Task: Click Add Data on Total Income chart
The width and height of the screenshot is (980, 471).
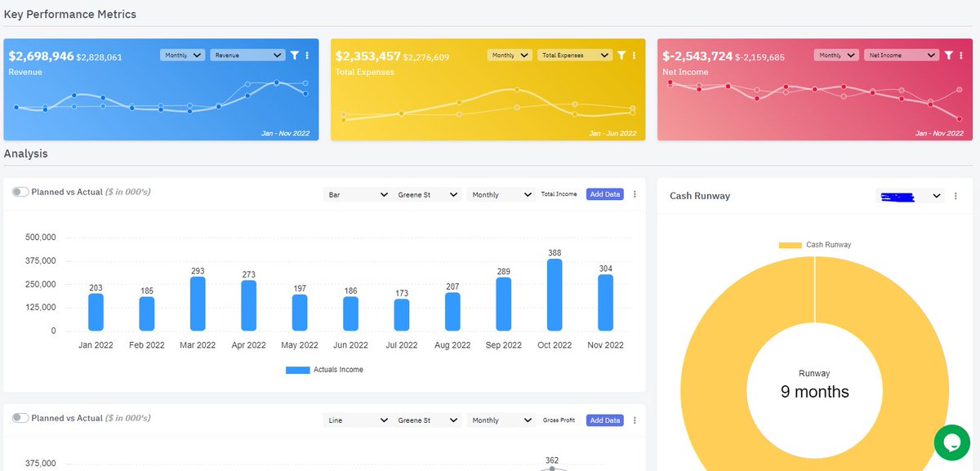Action: tap(605, 194)
